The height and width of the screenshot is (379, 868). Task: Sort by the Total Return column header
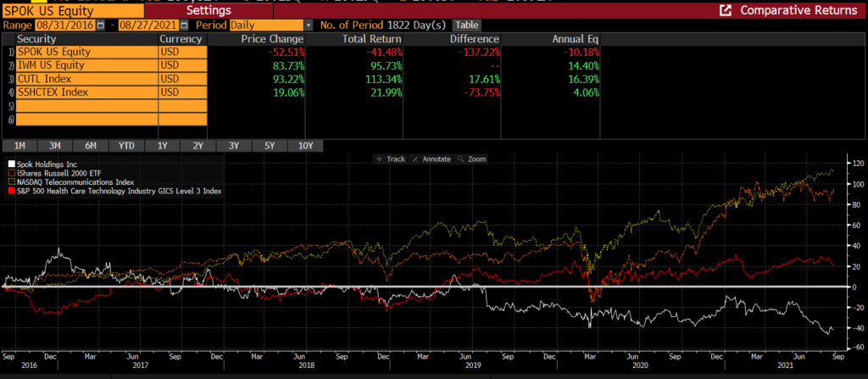coord(354,39)
